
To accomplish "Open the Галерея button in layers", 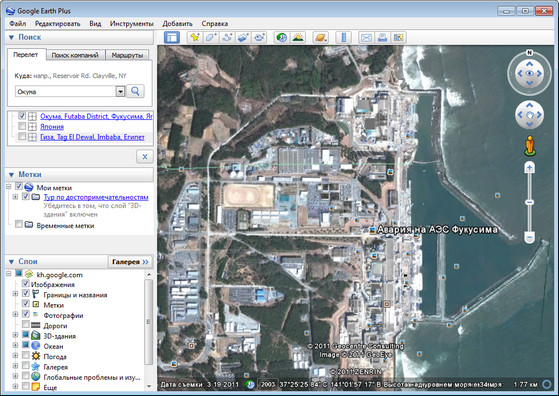I will pos(130,262).
